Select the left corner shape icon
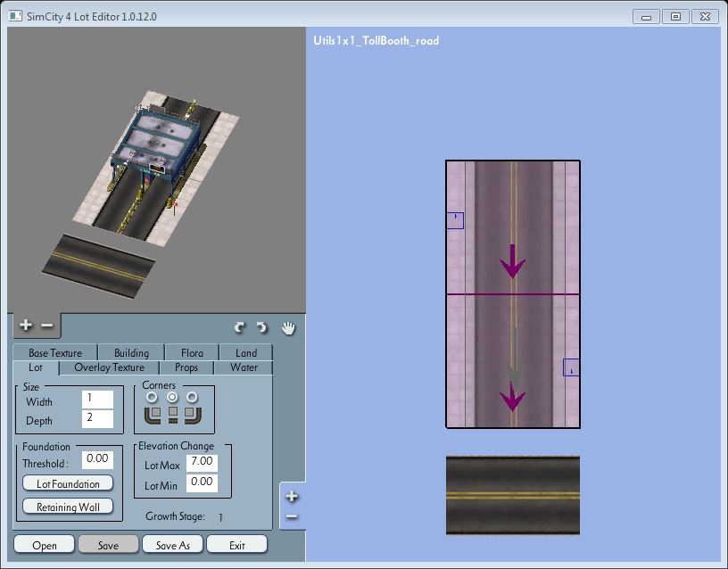The width and height of the screenshot is (728, 569). pos(153,415)
